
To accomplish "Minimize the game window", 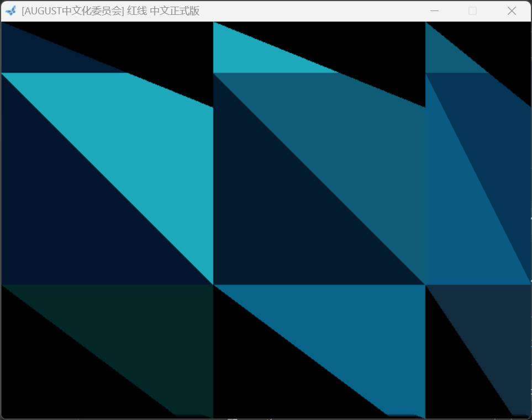I will (435, 11).
